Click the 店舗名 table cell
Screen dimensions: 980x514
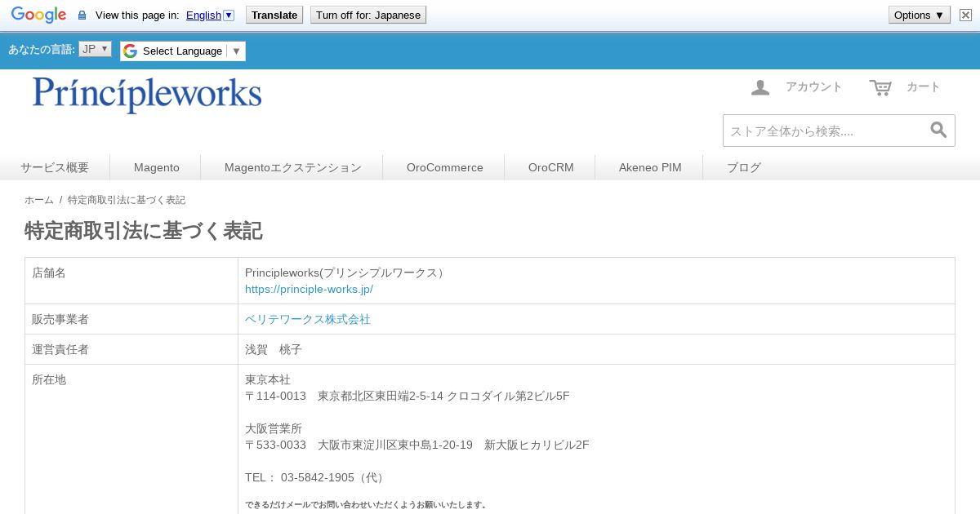coord(131,281)
